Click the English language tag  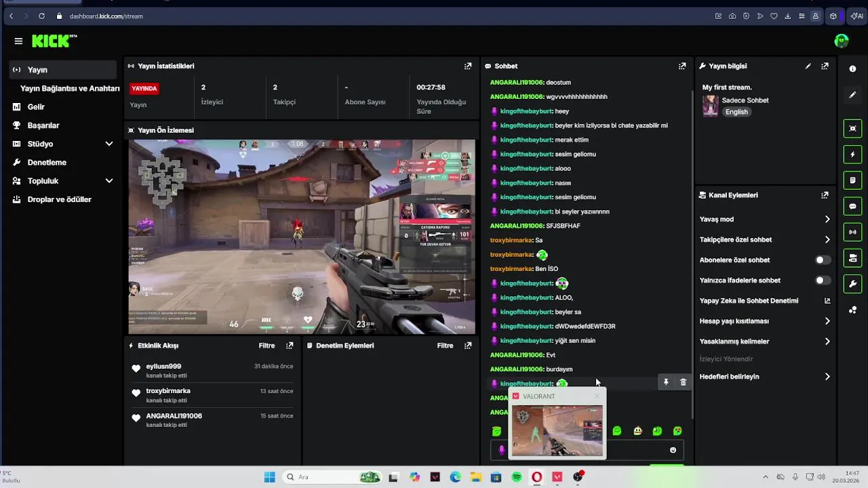click(x=736, y=112)
